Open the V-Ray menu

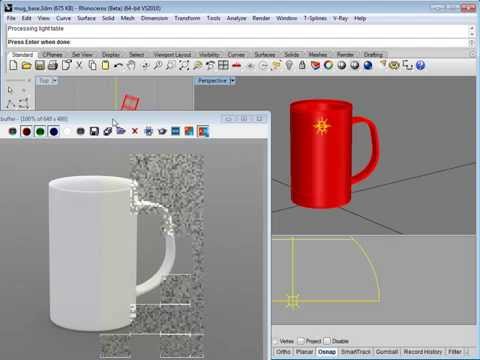pyautogui.click(x=340, y=18)
